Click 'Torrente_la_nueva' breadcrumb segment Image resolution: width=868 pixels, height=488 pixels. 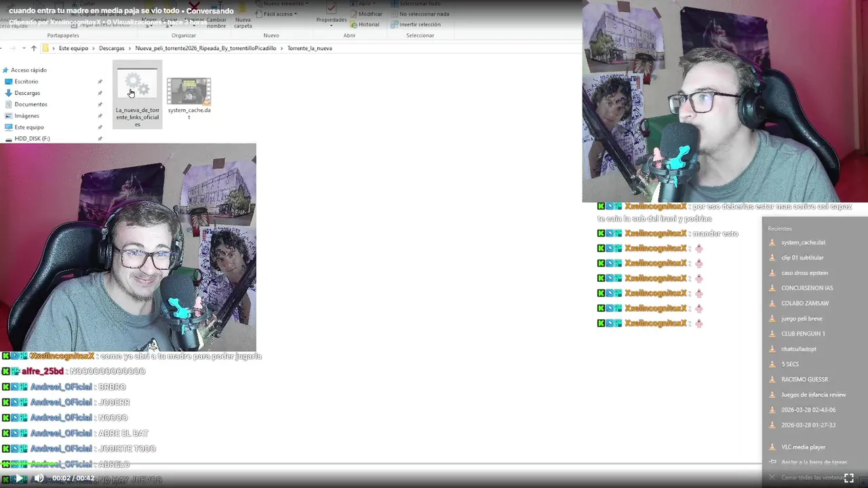coord(309,48)
